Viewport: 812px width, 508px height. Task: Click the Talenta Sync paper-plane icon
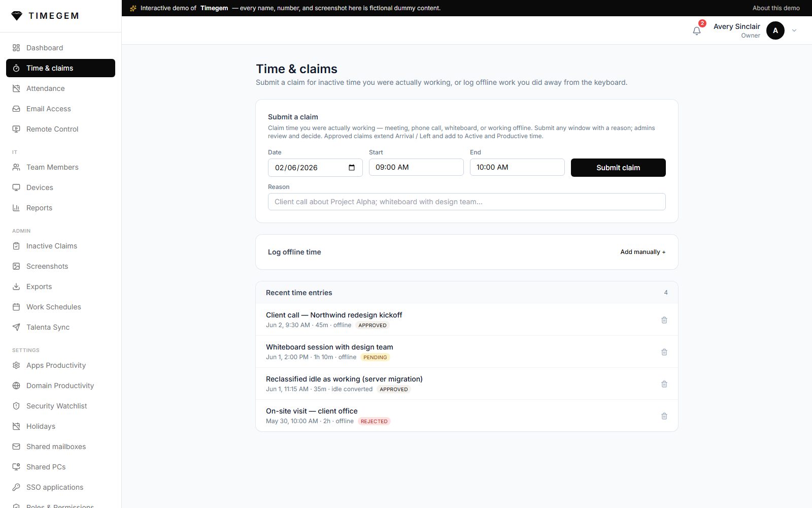(x=16, y=327)
